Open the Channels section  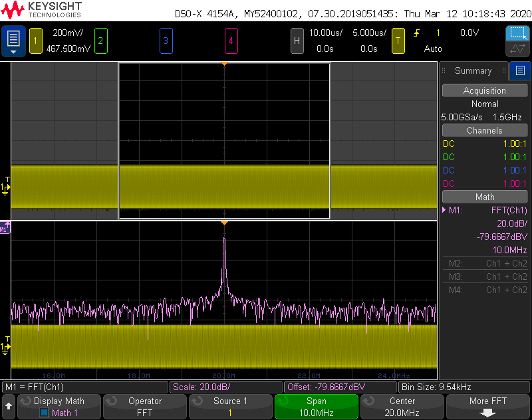click(x=485, y=130)
